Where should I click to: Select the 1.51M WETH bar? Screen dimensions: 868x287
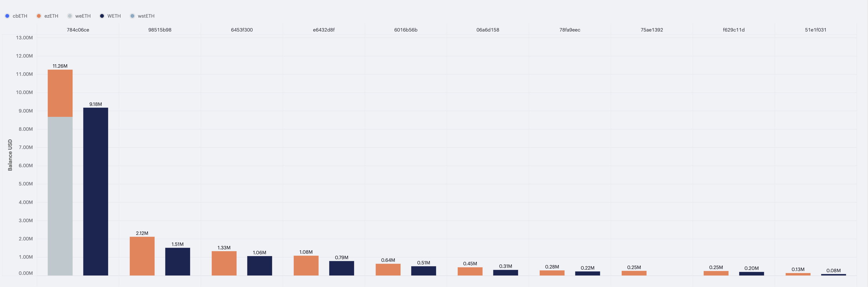pyautogui.click(x=178, y=262)
